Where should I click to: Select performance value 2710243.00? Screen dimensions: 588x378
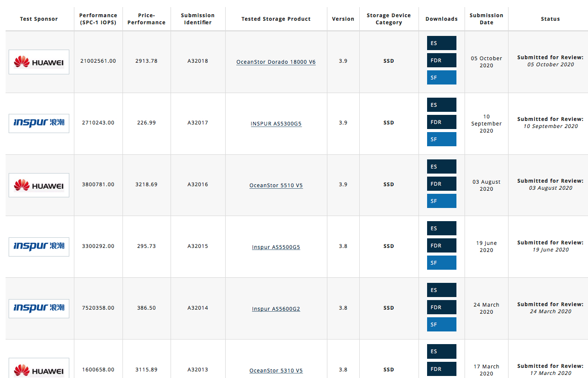click(98, 122)
